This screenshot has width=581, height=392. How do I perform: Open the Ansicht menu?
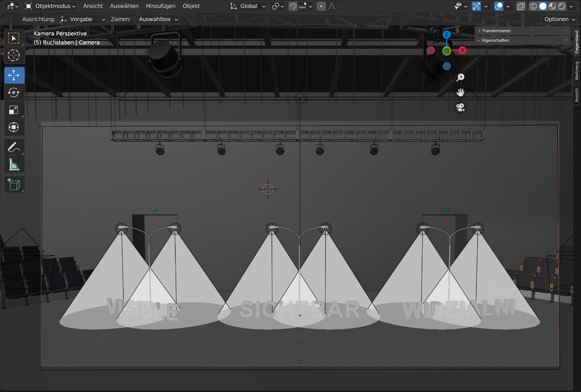(93, 6)
